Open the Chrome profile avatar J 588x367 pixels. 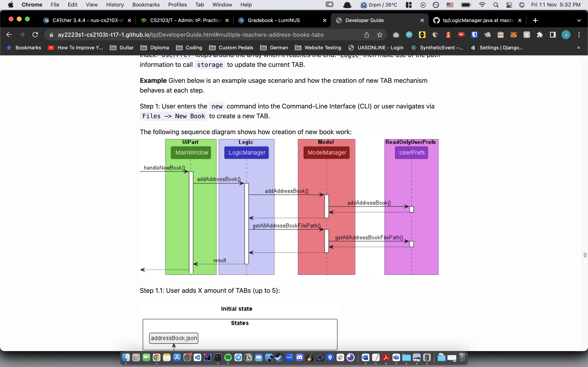tap(566, 35)
